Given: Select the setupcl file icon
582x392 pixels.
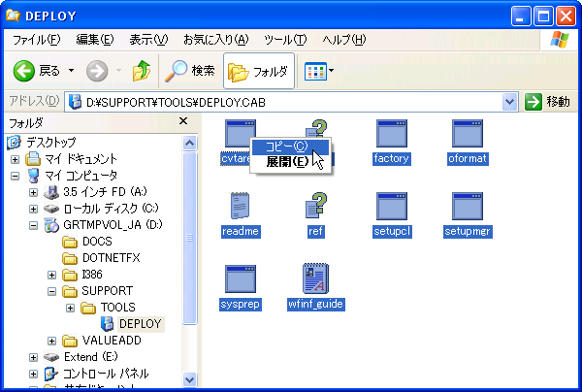Looking at the screenshot, I should coord(392,206).
